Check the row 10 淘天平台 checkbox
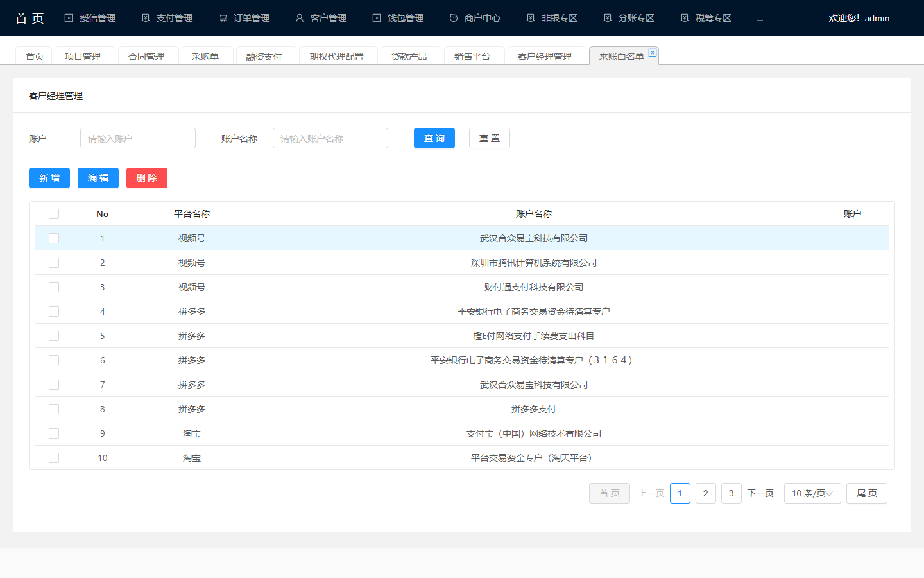Image resolution: width=924 pixels, height=578 pixels. 54,458
